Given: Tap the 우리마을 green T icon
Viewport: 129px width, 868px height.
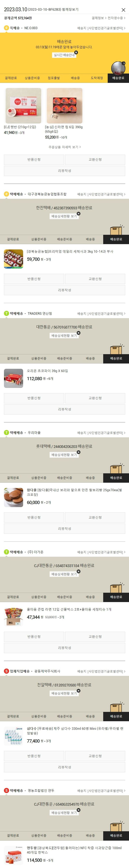Looking at the screenshot, I should tap(6, 433).
